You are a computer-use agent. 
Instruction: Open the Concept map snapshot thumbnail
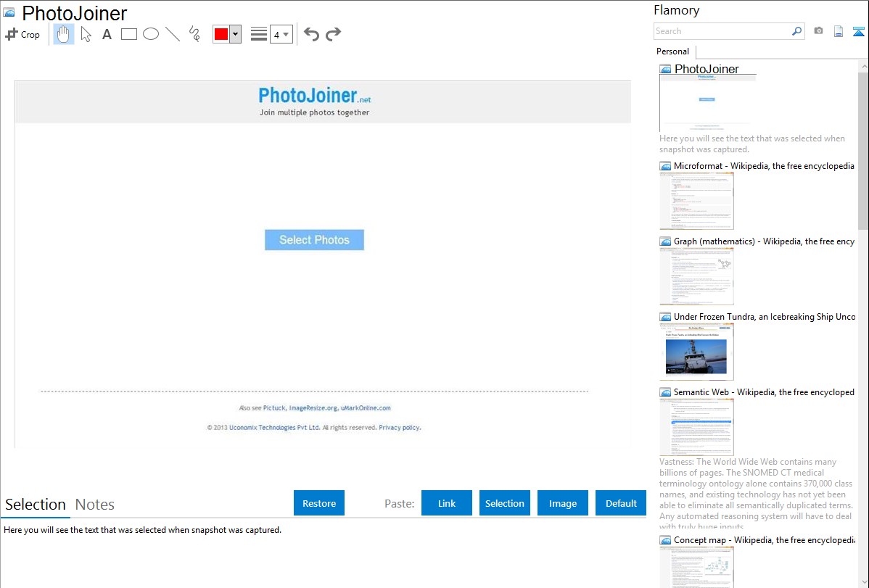pos(696,567)
